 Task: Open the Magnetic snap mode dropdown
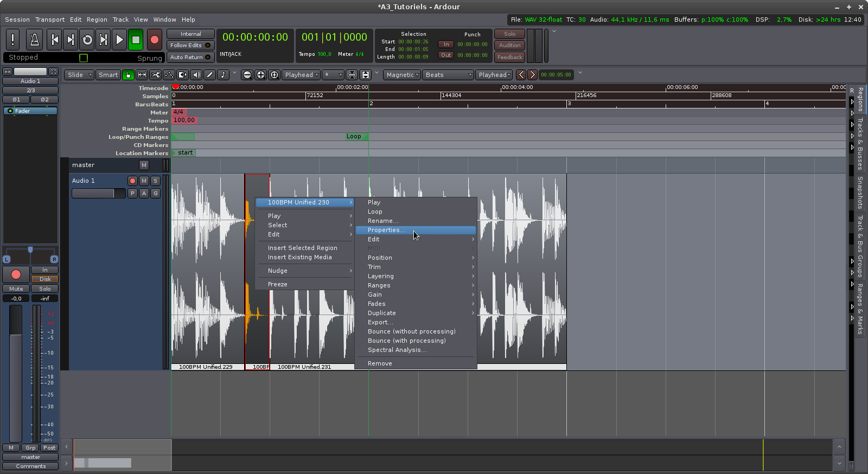coord(402,75)
